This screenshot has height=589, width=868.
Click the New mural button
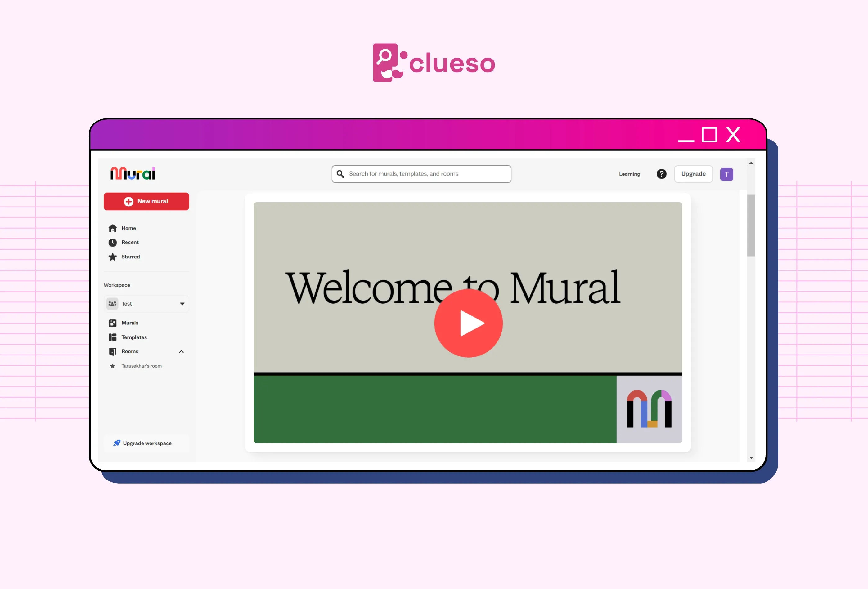click(x=146, y=201)
